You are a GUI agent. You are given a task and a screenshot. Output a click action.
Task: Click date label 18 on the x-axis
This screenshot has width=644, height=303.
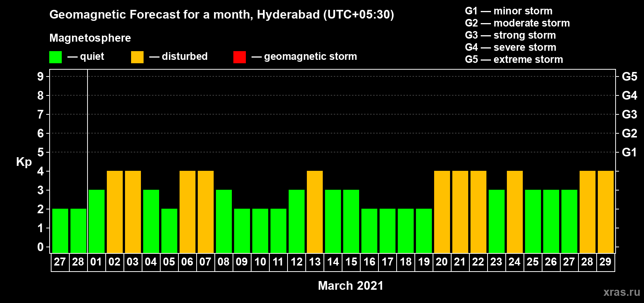406,262
